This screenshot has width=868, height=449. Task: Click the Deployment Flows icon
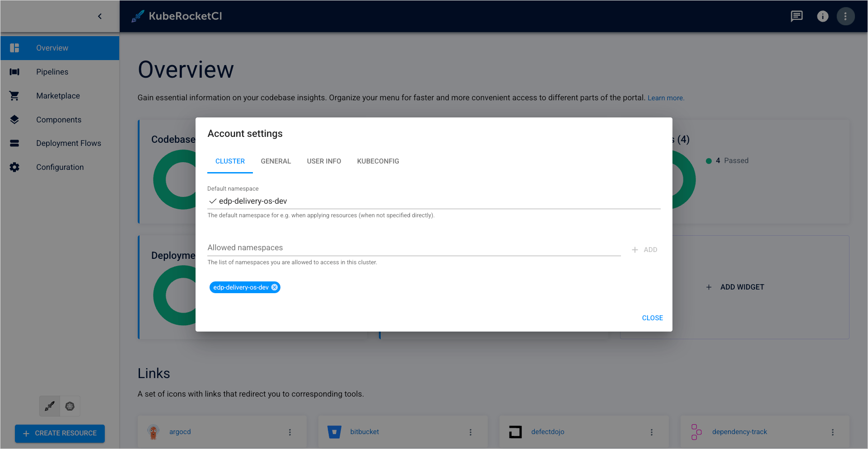[14, 143]
